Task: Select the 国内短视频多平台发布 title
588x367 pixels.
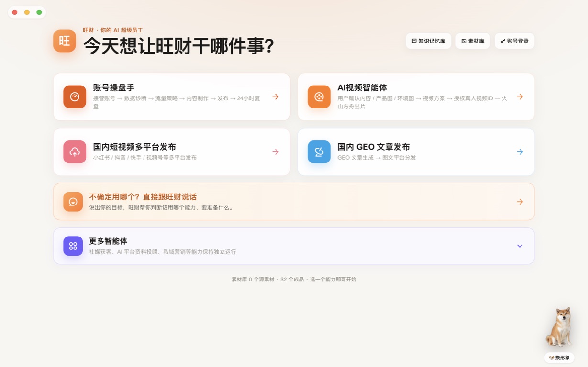Action: click(134, 147)
